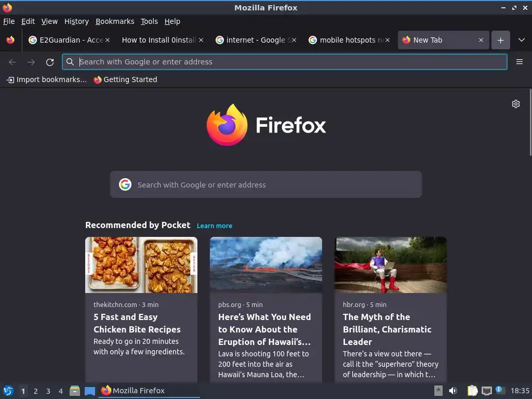Viewport: 532px width, 399px height.
Task: Switch to workspace 1 in the pager
Action: [x=23, y=391]
